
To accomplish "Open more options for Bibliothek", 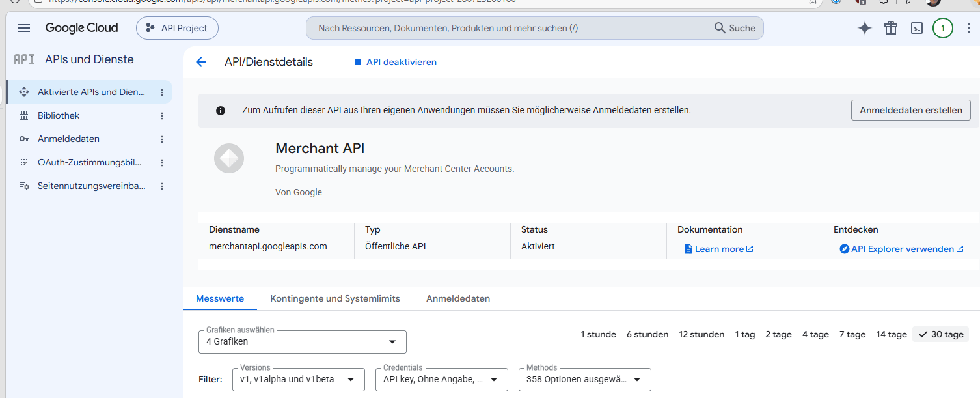I will point(162,116).
